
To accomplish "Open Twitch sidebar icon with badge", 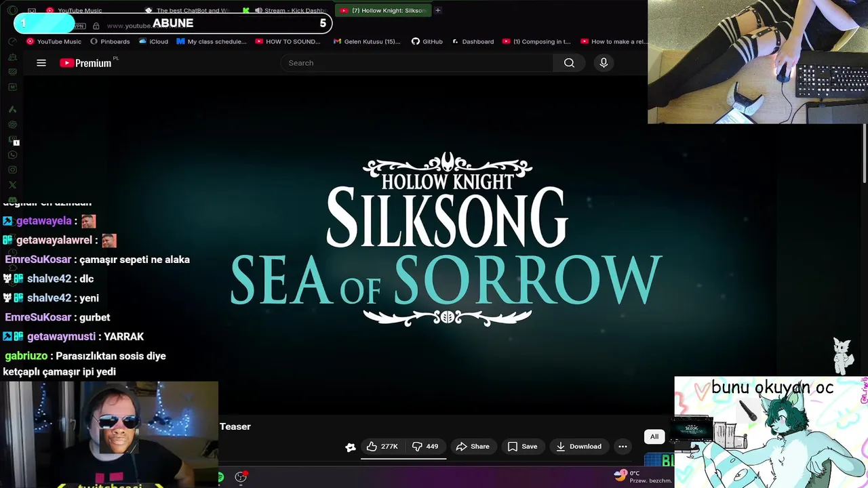I will click(12, 140).
